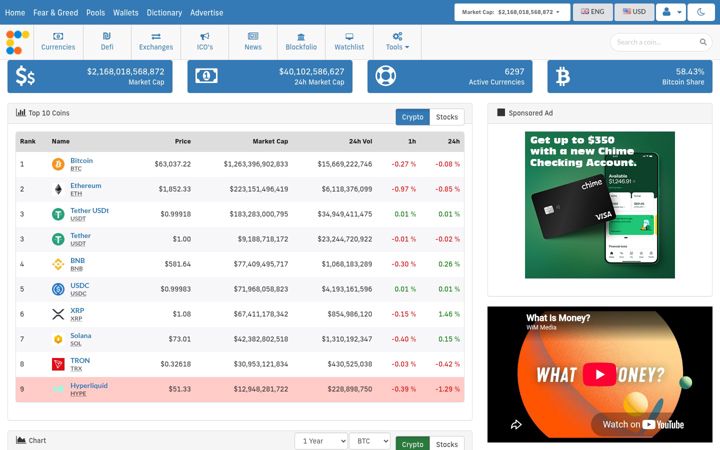Screen dimensions: 720x450
Task: Open Wallets in top menu
Action: point(125,13)
